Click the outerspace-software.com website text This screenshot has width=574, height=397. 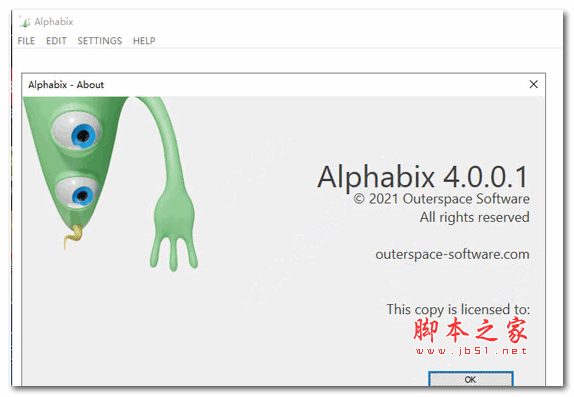coord(452,254)
